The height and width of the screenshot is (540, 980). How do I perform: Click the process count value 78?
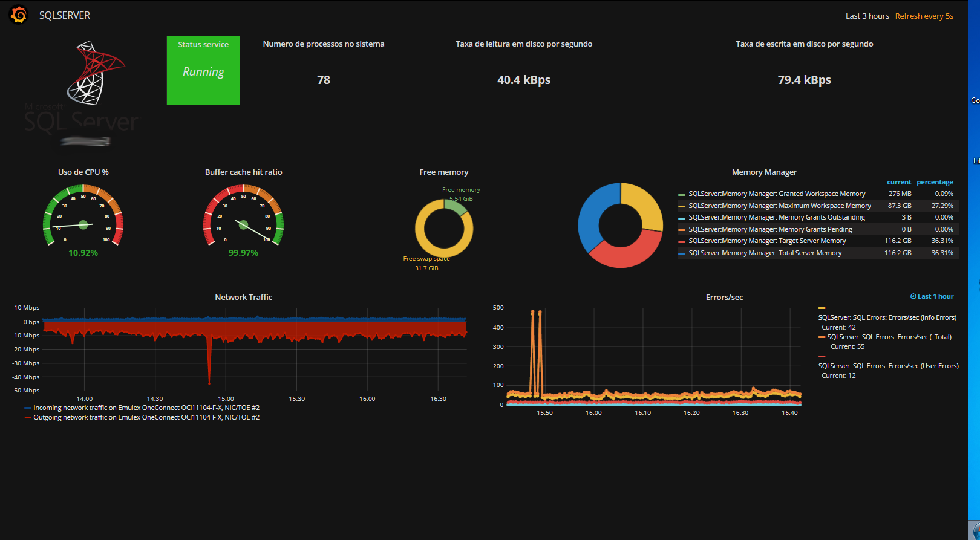point(324,80)
